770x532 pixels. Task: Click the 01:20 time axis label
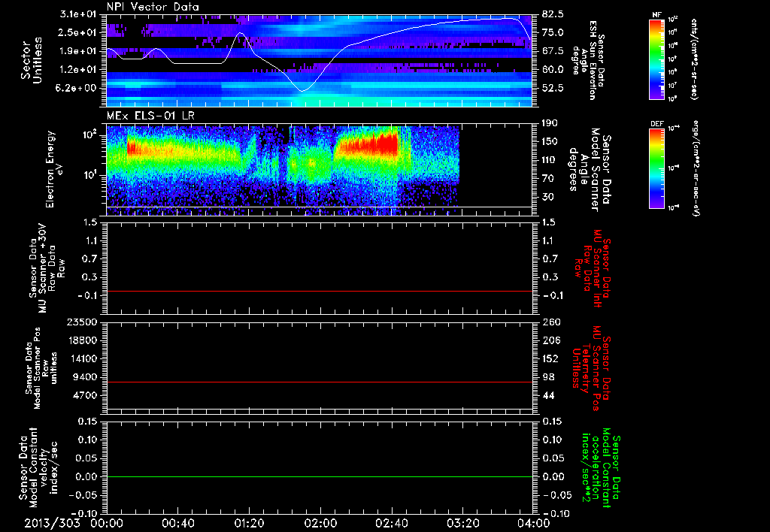(249, 523)
